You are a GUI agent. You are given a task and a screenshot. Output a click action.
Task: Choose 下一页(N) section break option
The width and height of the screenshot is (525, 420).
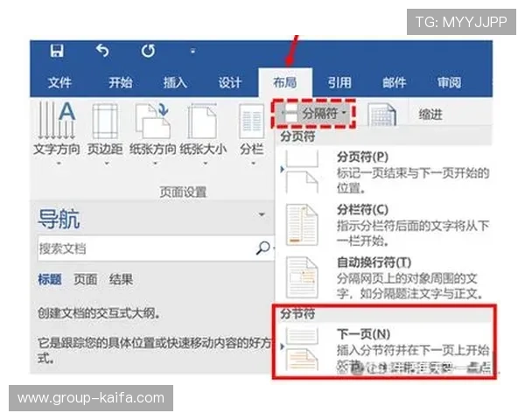pos(384,350)
